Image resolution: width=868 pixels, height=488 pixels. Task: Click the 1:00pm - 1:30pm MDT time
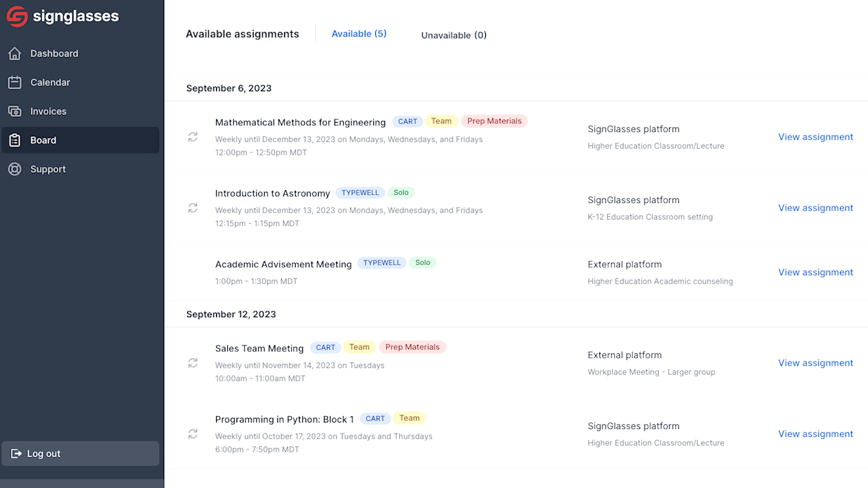point(256,281)
